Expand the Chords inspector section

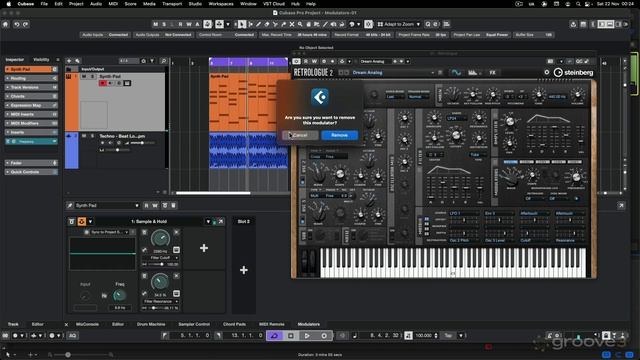click(x=31, y=96)
